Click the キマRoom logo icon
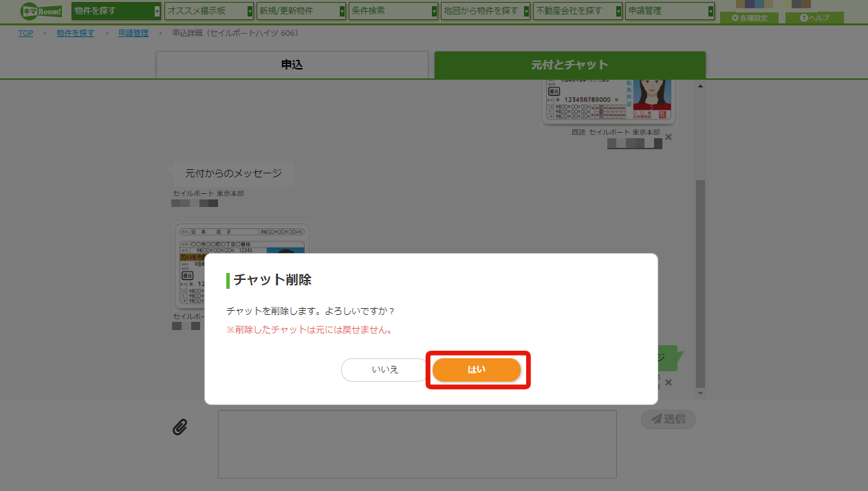This screenshot has height=491, width=868. [x=41, y=11]
